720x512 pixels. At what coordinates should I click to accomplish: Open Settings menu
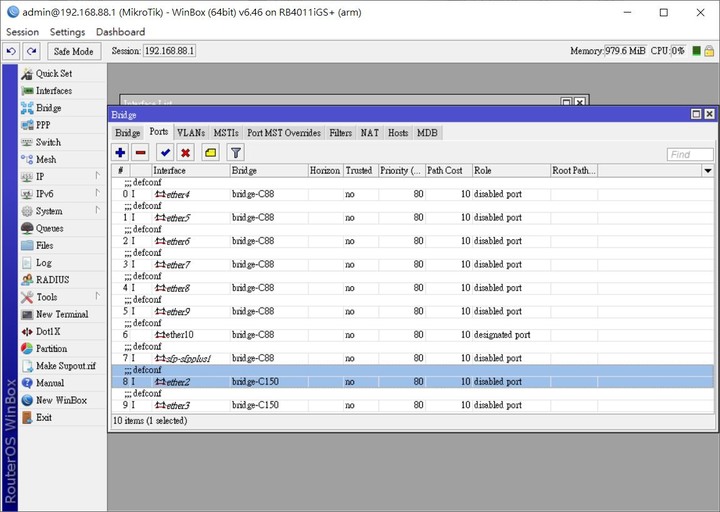(68, 32)
